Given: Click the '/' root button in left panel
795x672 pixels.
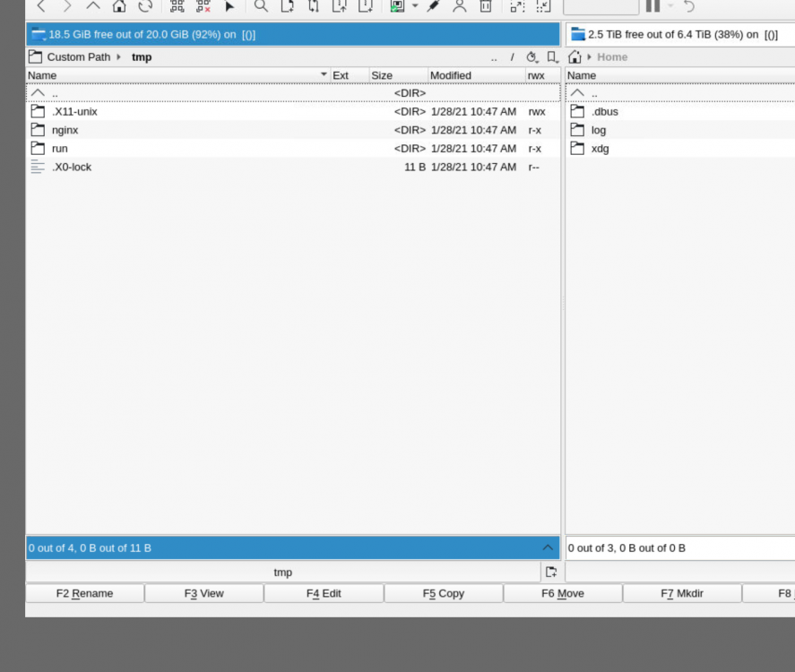Looking at the screenshot, I should (512, 57).
